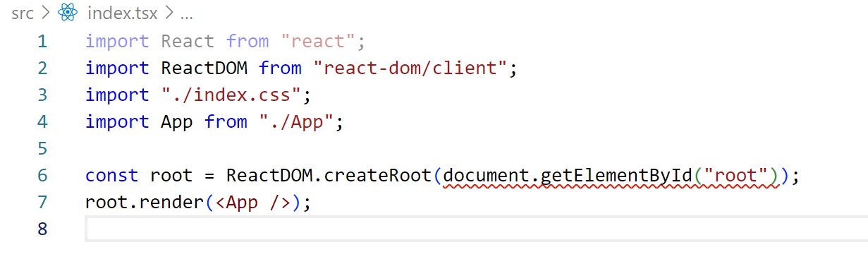The width and height of the screenshot is (868, 276).
Task: Click line number 4 in gutter
Action: pos(42,121)
